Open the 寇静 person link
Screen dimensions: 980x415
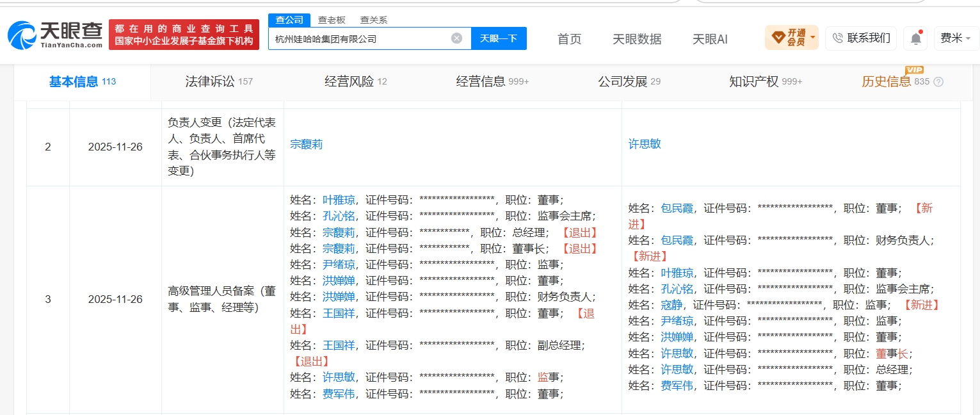(671, 305)
